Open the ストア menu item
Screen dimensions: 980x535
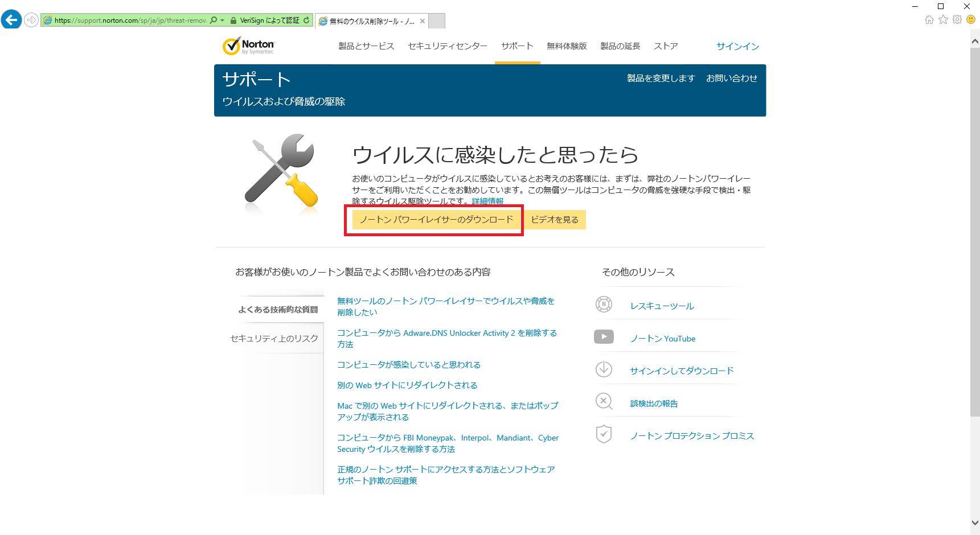coord(666,46)
